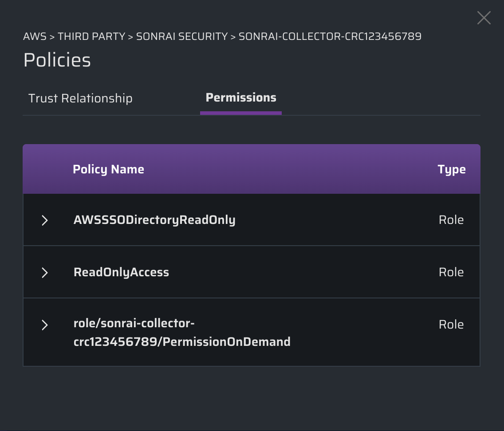
Task: Click the AWSSSODirectoryReadOnly policy name
Action: [x=154, y=220]
